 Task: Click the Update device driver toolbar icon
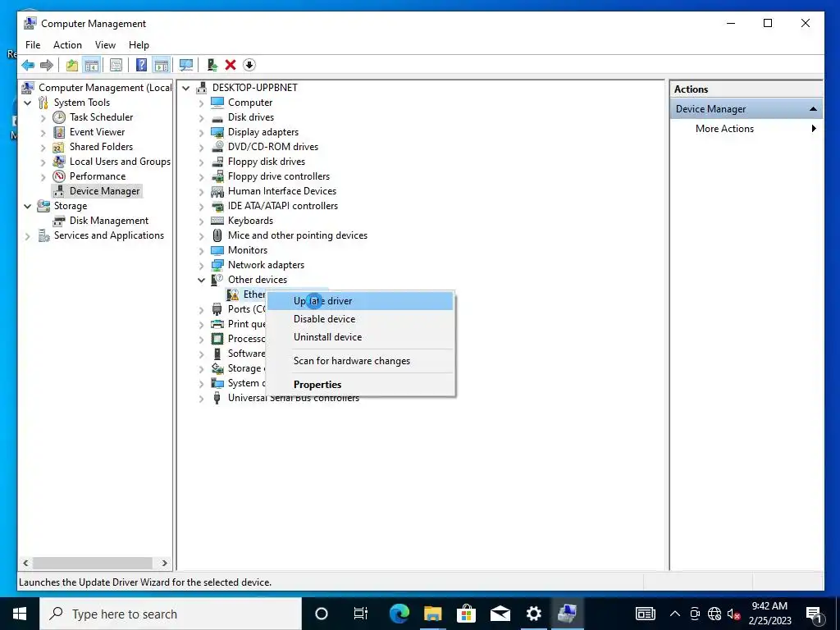coord(212,66)
